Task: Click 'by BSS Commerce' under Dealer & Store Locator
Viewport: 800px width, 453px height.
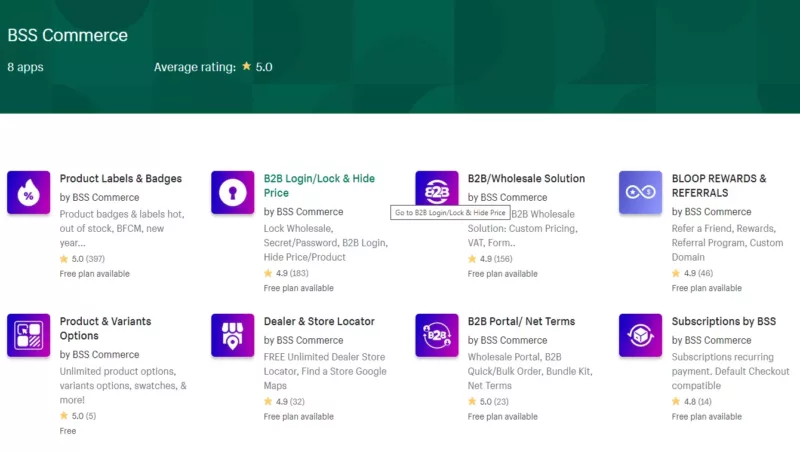Action: tap(304, 340)
